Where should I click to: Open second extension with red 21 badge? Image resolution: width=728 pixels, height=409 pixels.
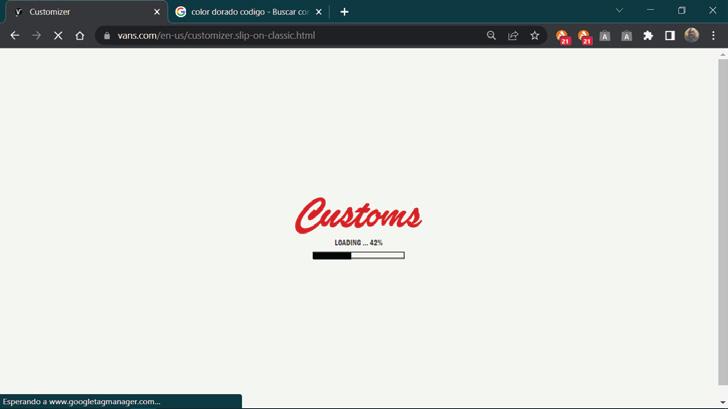click(585, 37)
